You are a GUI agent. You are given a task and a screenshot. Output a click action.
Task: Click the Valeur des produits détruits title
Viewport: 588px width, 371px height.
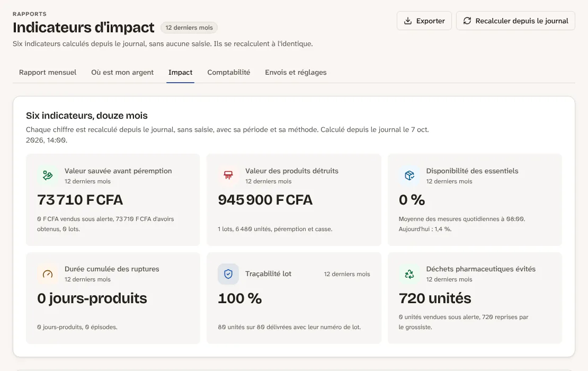click(292, 171)
